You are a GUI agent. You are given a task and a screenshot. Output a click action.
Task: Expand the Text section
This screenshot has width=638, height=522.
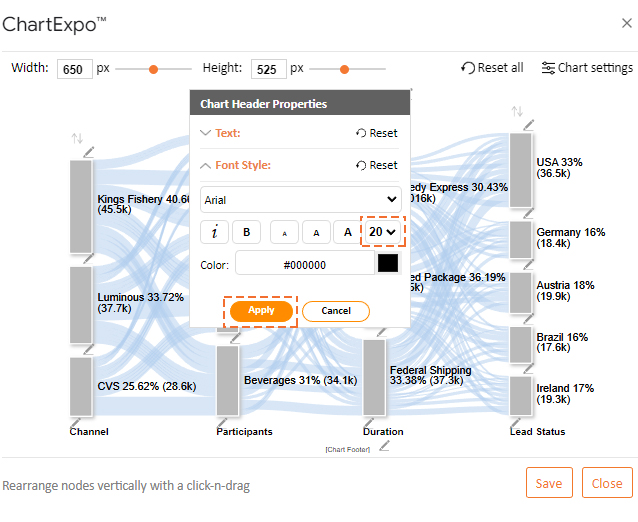point(228,133)
